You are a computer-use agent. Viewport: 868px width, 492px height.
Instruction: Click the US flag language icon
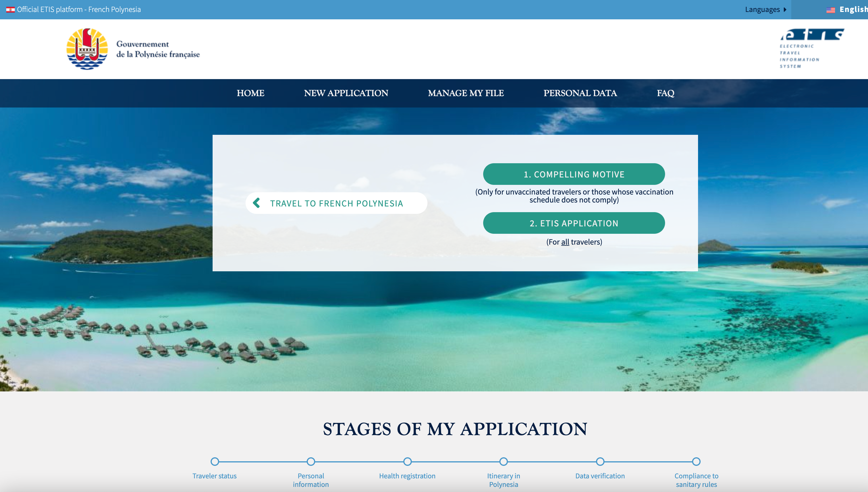pyautogui.click(x=830, y=10)
